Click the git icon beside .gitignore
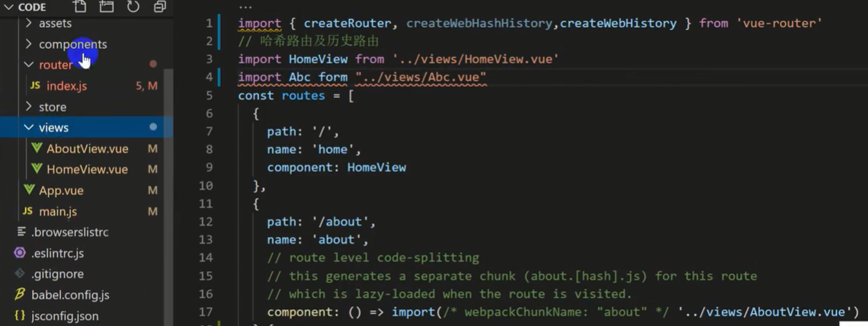 click(20, 273)
